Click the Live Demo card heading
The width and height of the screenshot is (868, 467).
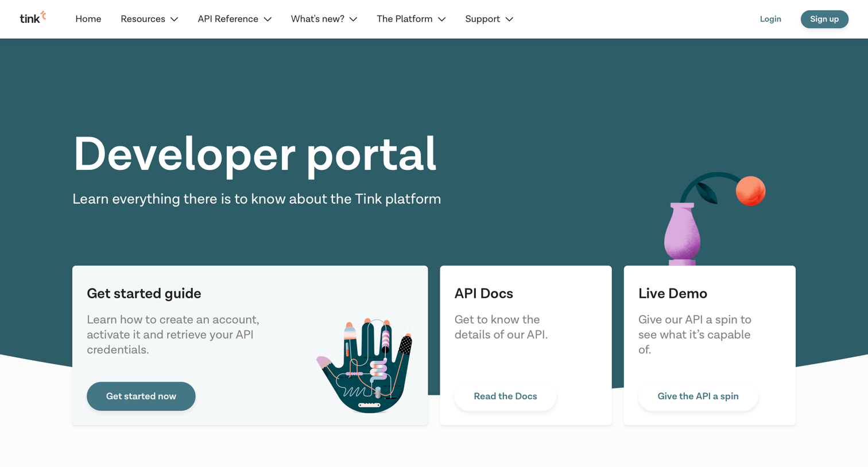coord(673,294)
